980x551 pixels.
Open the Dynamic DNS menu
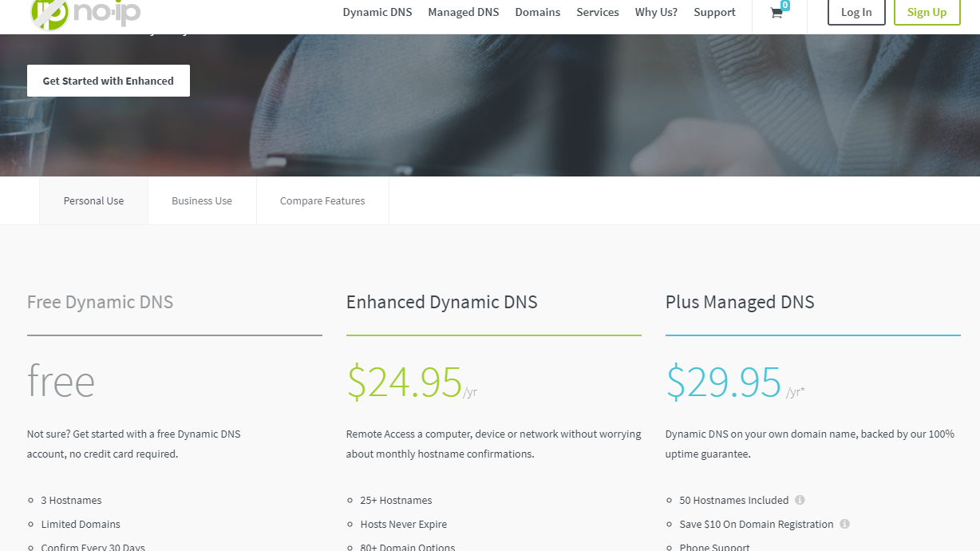click(x=377, y=12)
